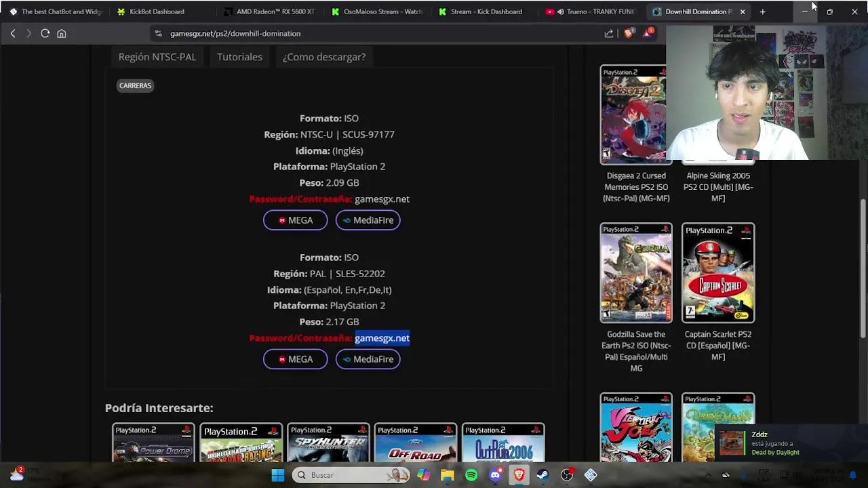Open the ¿Como descargar? section
This screenshot has height=488, width=868.
pyautogui.click(x=324, y=57)
